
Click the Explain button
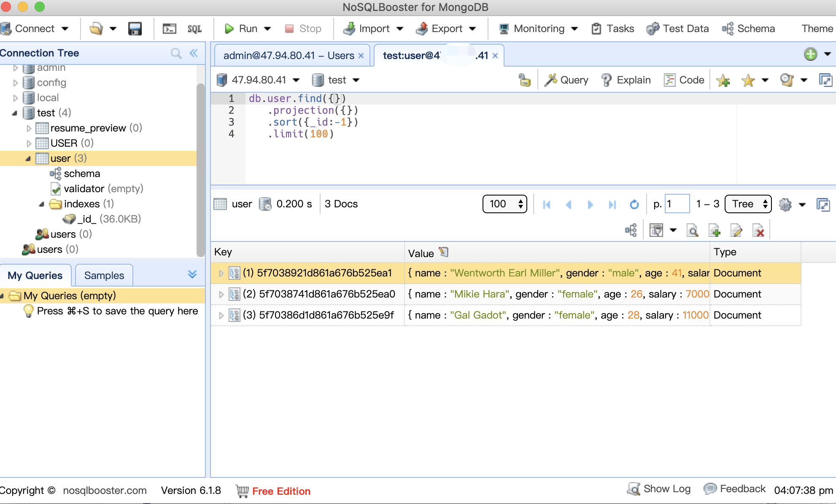click(x=626, y=80)
